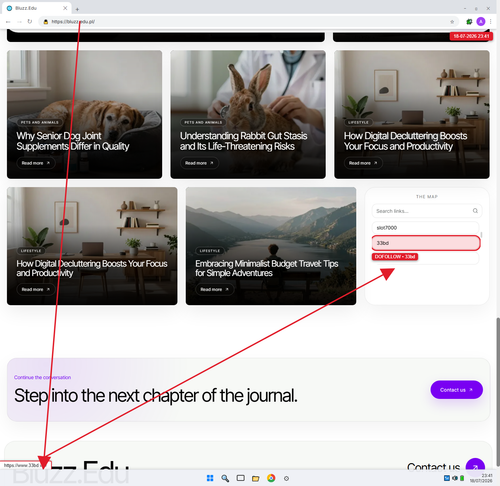The image size is (500, 486).
Task: Select the highlighted 33bd link entry
Action: pos(426,243)
